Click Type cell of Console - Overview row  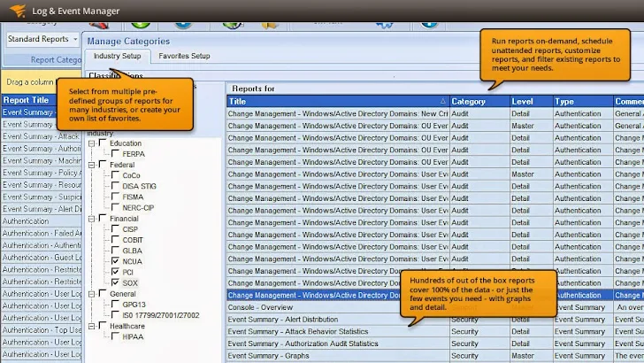(x=583, y=307)
